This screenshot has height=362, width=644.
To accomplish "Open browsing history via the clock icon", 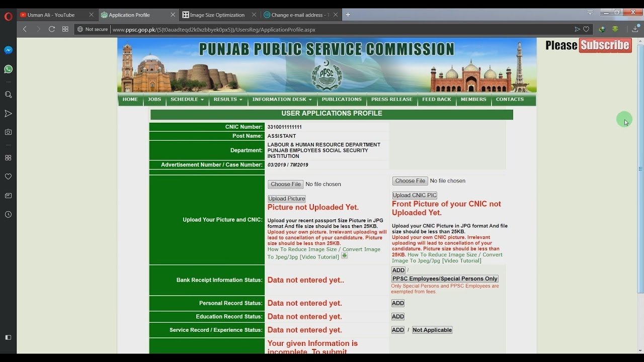I will [x=8, y=215].
